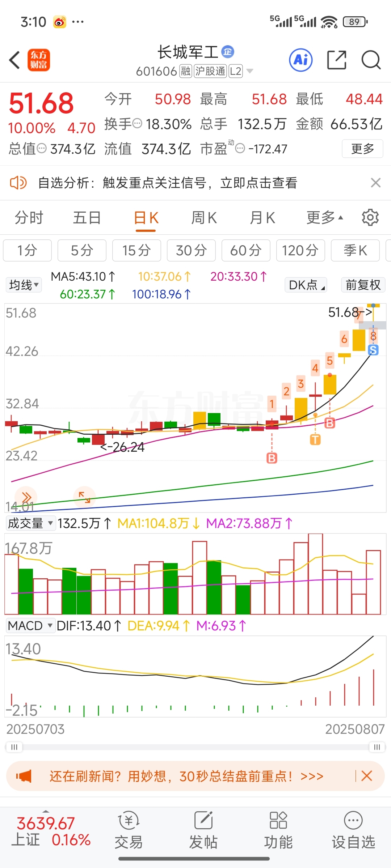Tap the 更多 button in quote details
Viewport: 391px width, 868px height.
[362, 149]
